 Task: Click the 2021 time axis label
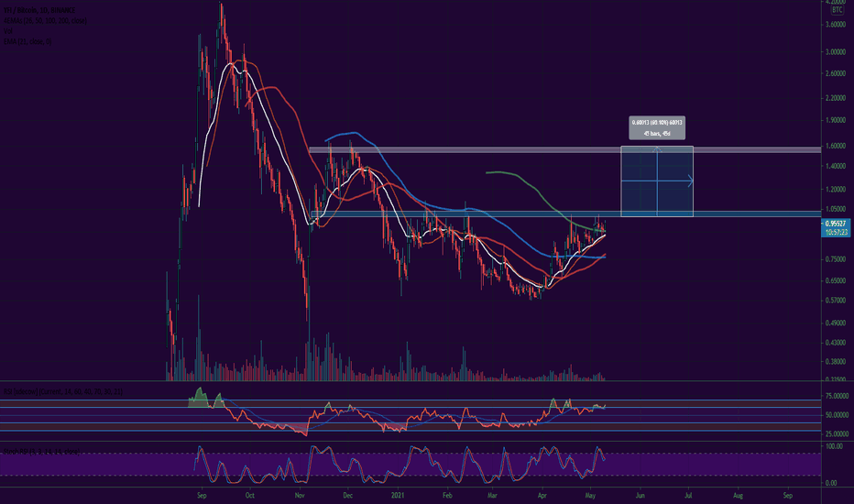pos(398,496)
